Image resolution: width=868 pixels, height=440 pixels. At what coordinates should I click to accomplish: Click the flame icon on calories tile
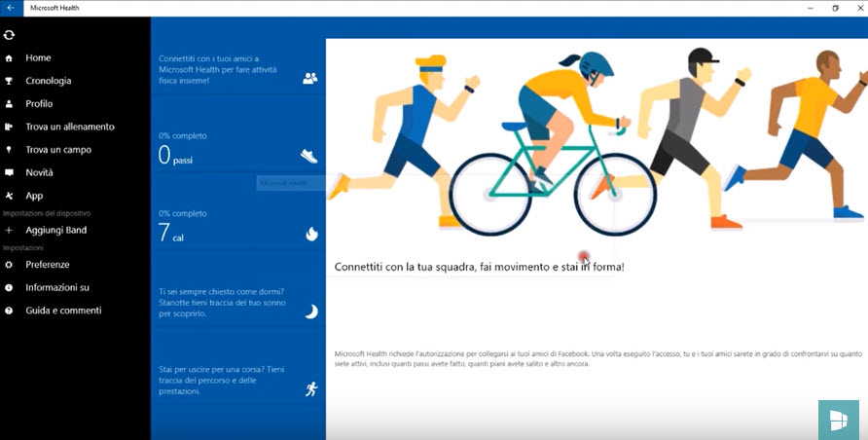click(311, 234)
